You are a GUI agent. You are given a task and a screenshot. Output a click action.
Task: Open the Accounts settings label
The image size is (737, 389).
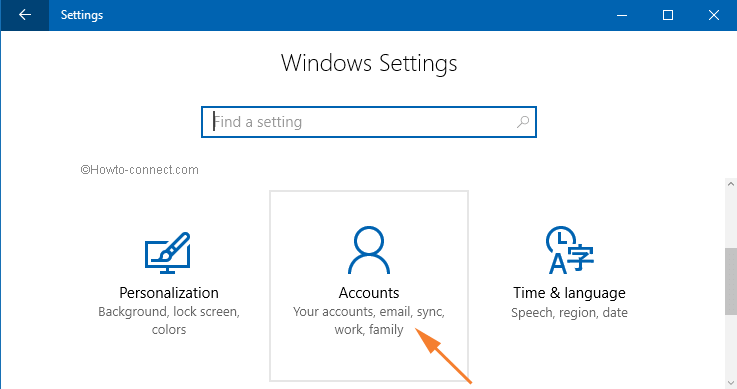coord(369,293)
